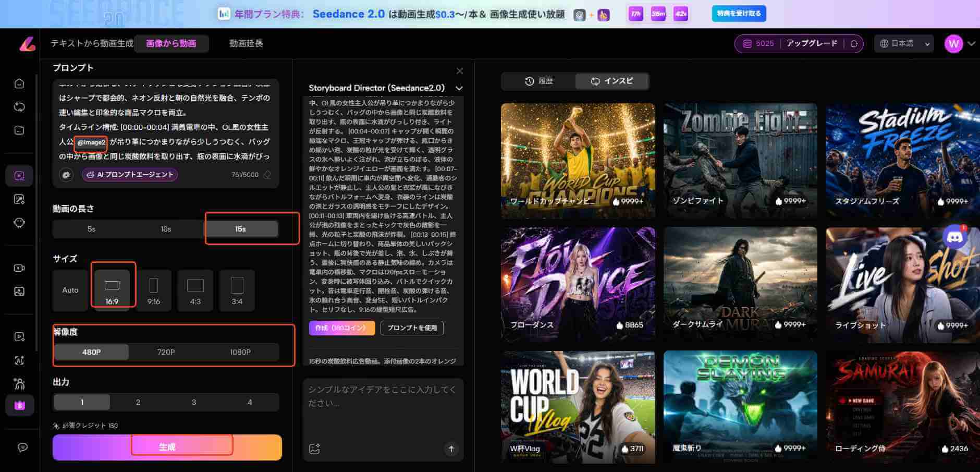This screenshot has height=472, width=980.
Task: Open the chat feedback bubble icon
Action: click(x=22, y=447)
